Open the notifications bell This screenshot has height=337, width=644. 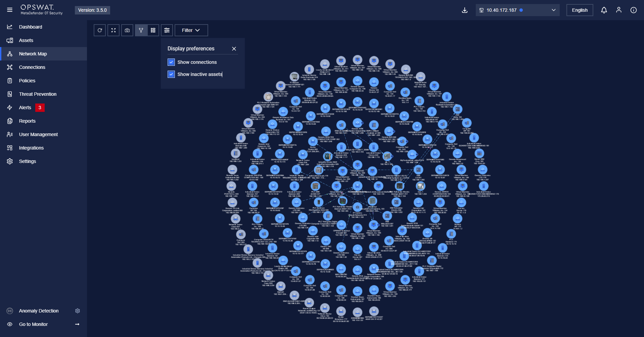pos(604,10)
